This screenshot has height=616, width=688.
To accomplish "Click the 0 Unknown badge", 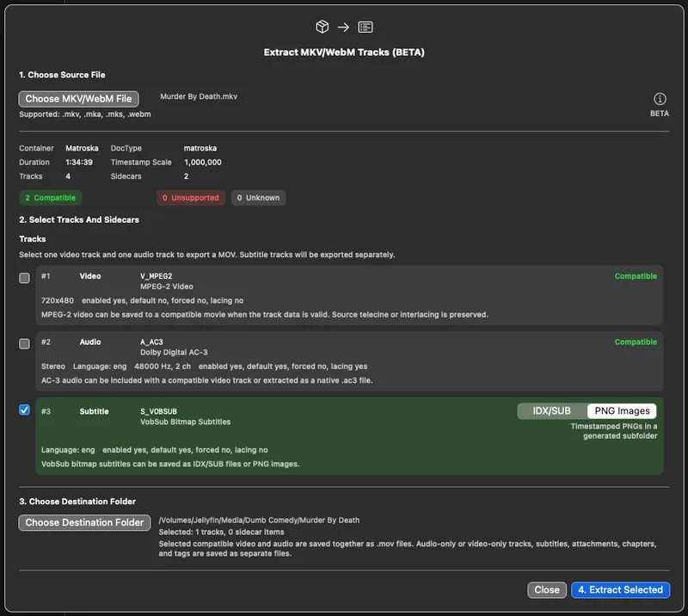I will [259, 198].
